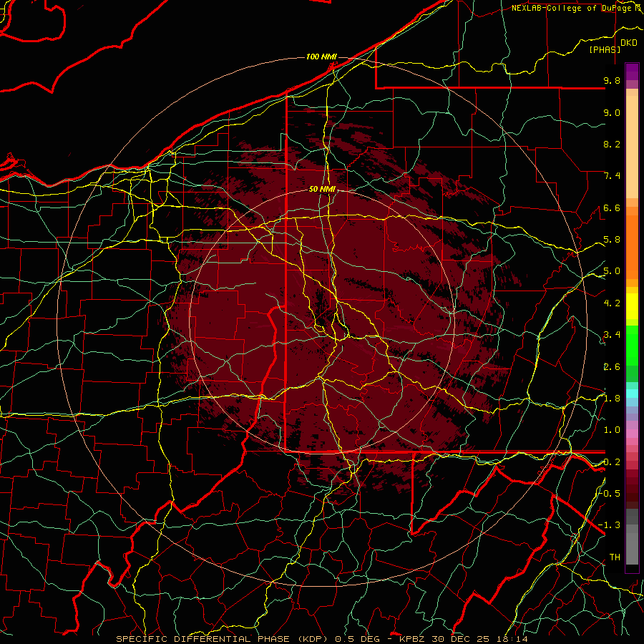Click the 30 DEC 25 date in the caption
The height and width of the screenshot is (644, 644).
(459, 639)
